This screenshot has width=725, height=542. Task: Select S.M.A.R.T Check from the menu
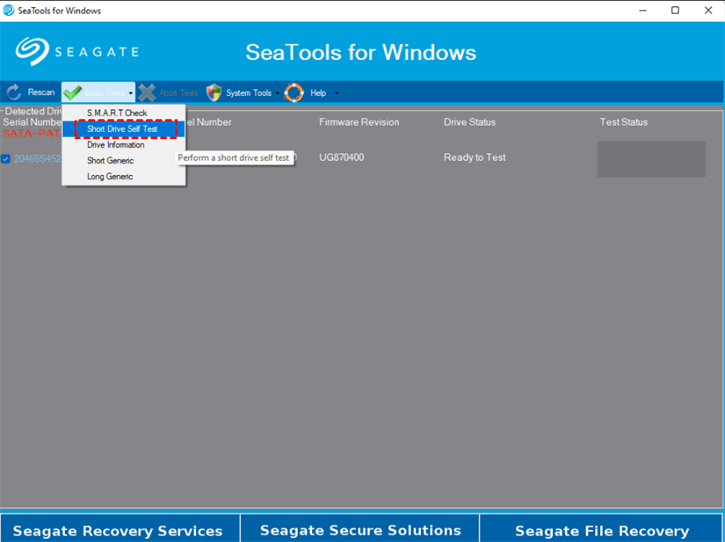click(x=117, y=113)
